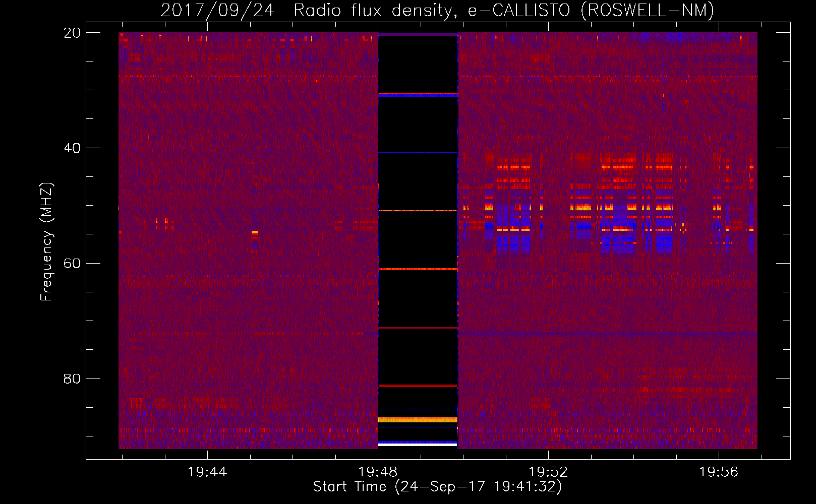Click the yellow-orange band near 87 MHz in gap
Image resolution: width=816 pixels, height=504 pixels.
[x=418, y=420]
